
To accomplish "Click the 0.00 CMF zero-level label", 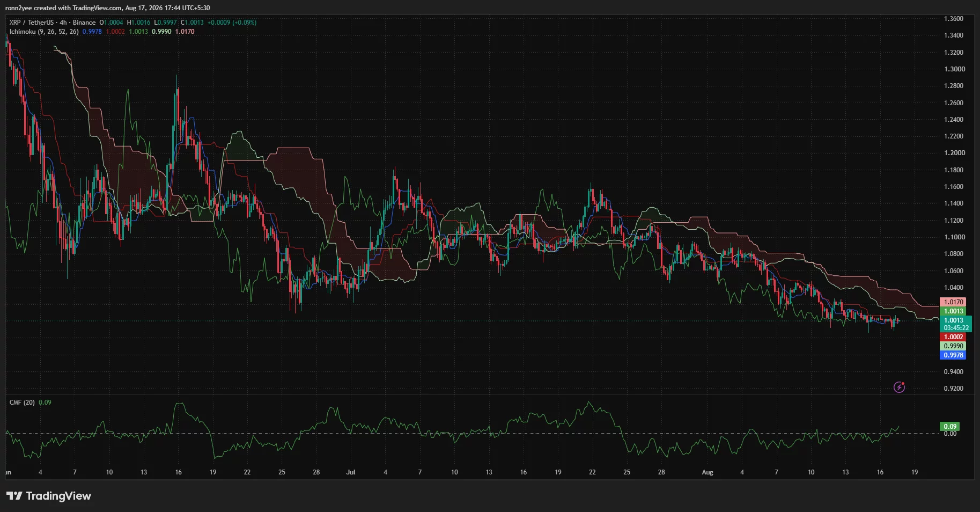I will [x=950, y=434].
